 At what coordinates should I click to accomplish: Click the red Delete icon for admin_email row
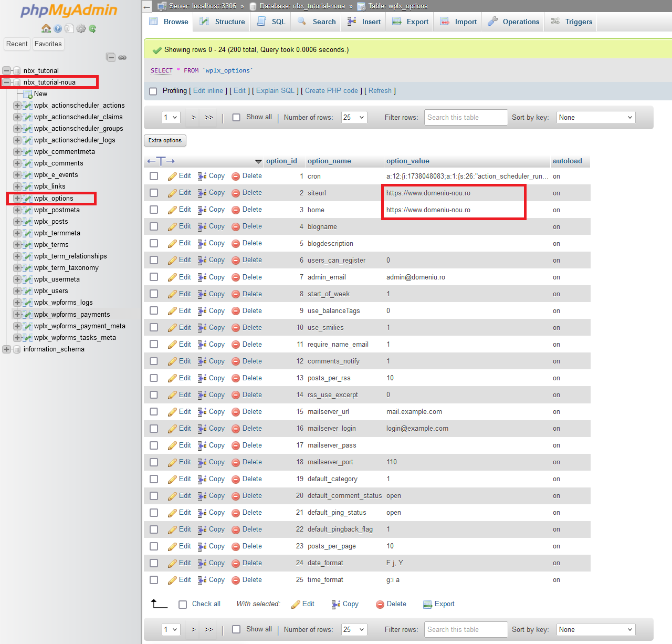point(236,277)
